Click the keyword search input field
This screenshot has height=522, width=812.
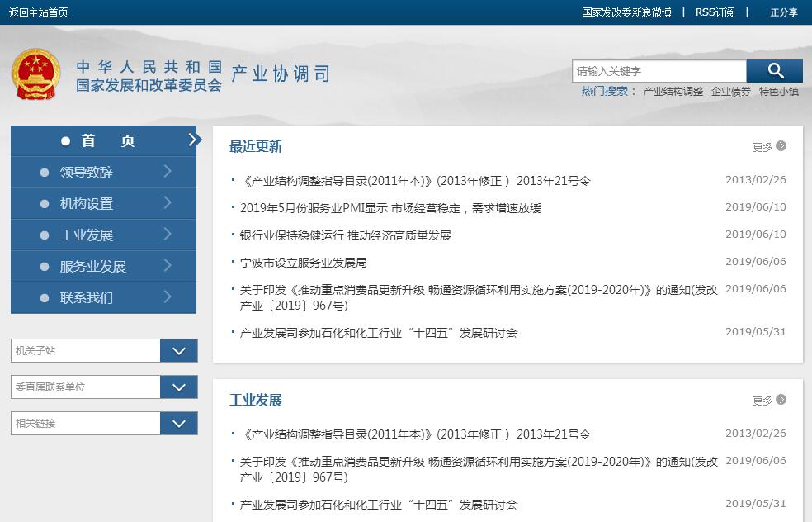click(659, 71)
